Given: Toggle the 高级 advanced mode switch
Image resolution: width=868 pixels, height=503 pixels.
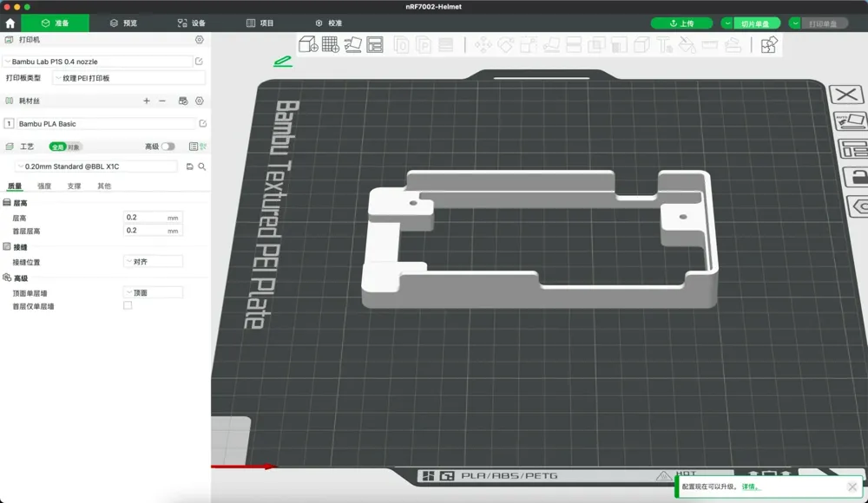Looking at the screenshot, I should (x=168, y=147).
